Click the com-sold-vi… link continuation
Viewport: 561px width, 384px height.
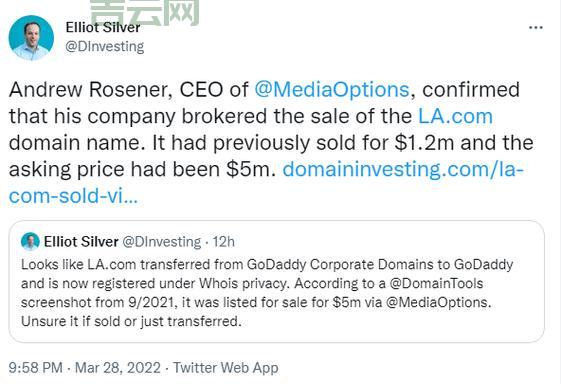point(73,196)
